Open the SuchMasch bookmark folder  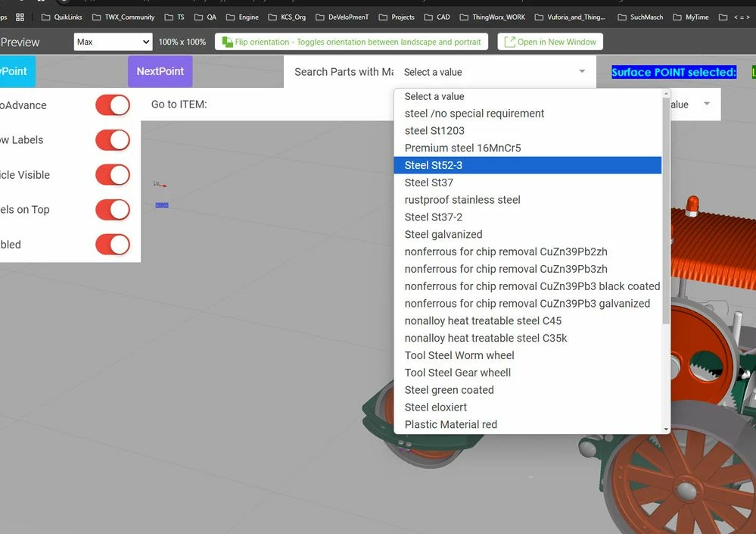tap(641, 17)
